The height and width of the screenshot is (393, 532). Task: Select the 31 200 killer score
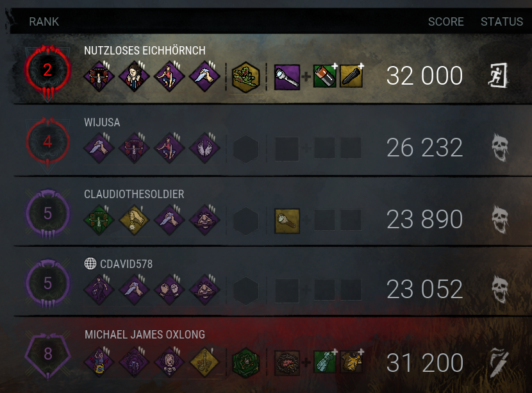pos(425,363)
